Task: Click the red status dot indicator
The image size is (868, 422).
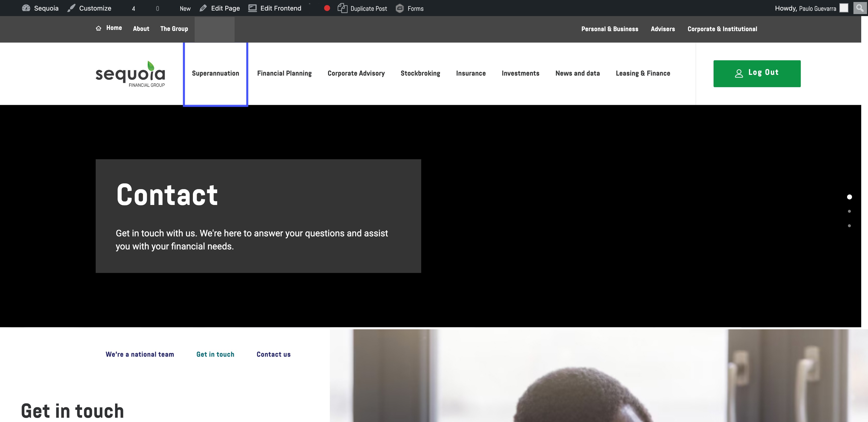Action: pyautogui.click(x=327, y=8)
